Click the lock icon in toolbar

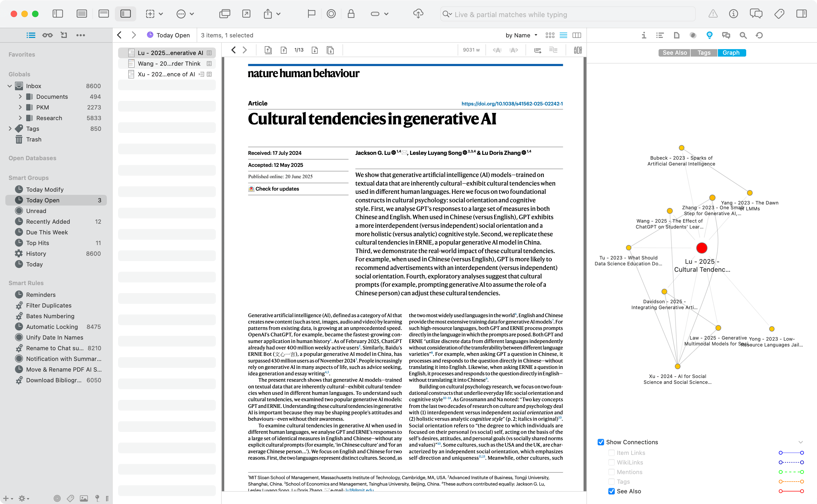pos(351,14)
